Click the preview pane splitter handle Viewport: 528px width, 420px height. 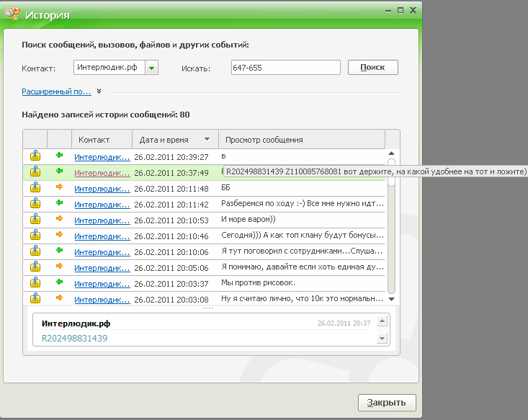207,308
